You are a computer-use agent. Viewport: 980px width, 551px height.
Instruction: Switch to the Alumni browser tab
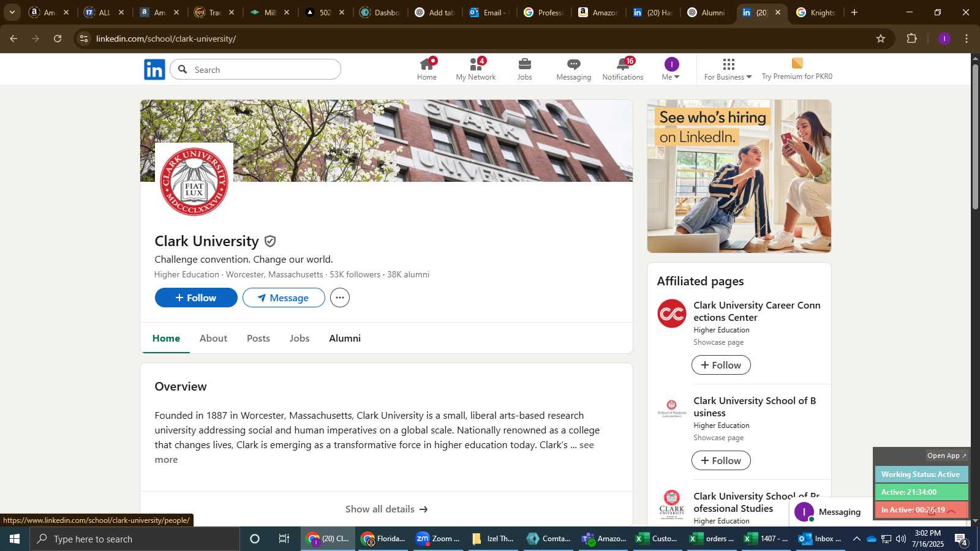click(x=707, y=12)
